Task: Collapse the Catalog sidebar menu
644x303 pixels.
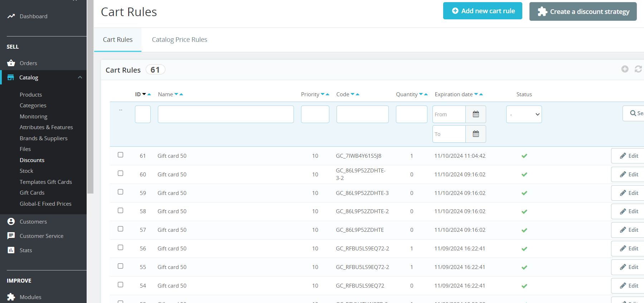Action: (80, 77)
